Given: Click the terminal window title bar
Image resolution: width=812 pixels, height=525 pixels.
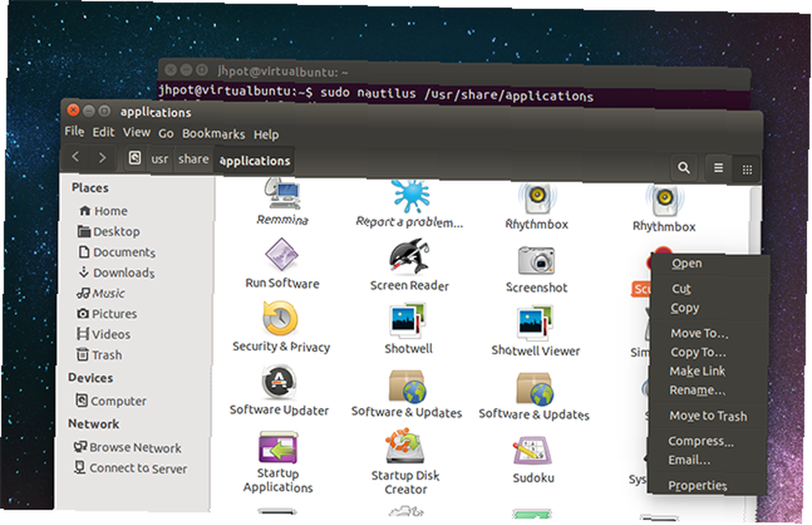Looking at the screenshot, I should 454,72.
